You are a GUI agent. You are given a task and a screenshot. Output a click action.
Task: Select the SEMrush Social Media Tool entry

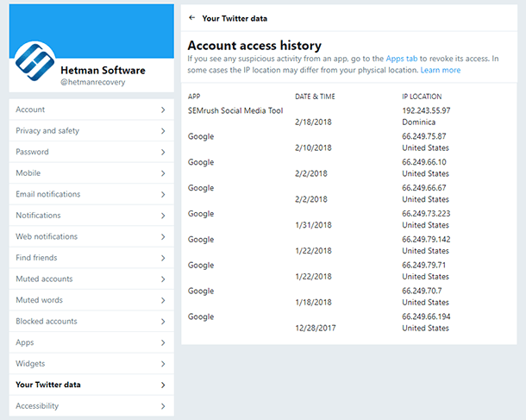pos(235,110)
